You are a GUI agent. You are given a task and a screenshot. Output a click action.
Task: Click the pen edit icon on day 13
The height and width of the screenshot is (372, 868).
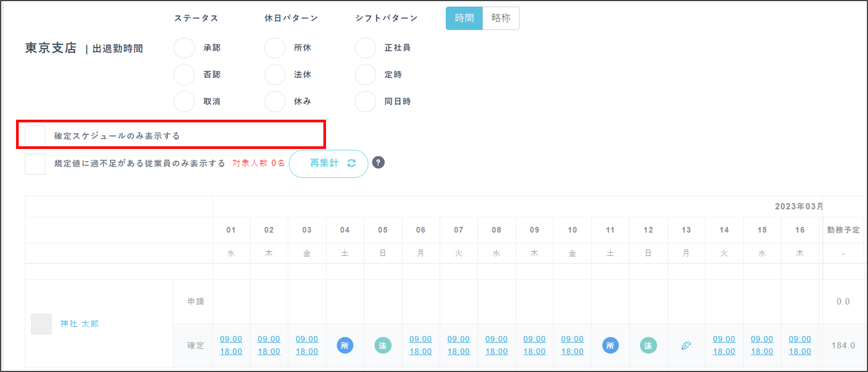pos(686,345)
